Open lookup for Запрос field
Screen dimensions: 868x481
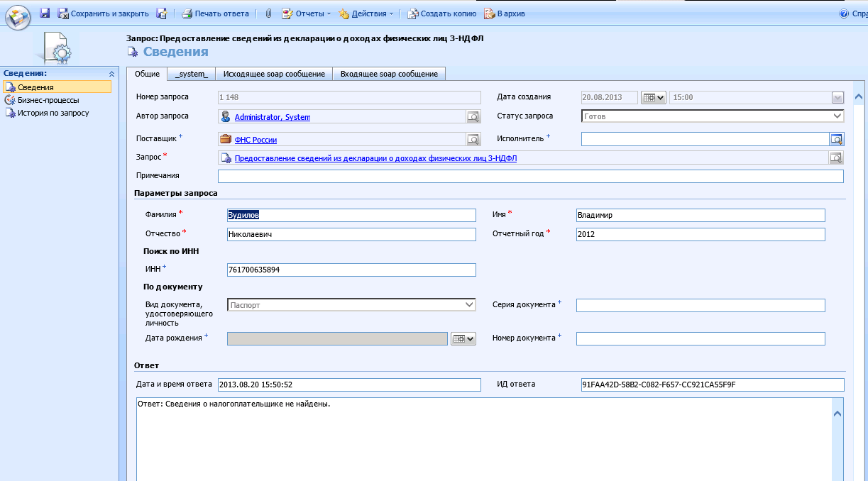(x=836, y=158)
